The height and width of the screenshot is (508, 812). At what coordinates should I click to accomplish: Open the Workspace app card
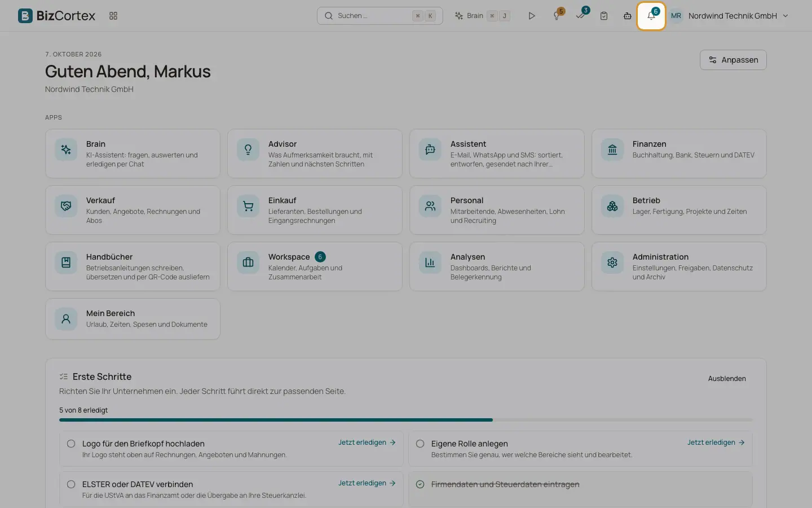point(315,266)
